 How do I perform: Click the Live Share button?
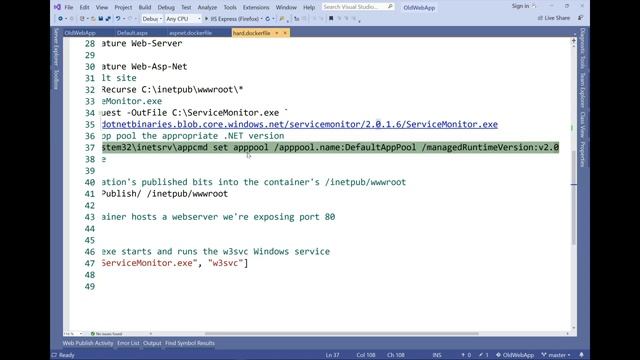coord(554,18)
